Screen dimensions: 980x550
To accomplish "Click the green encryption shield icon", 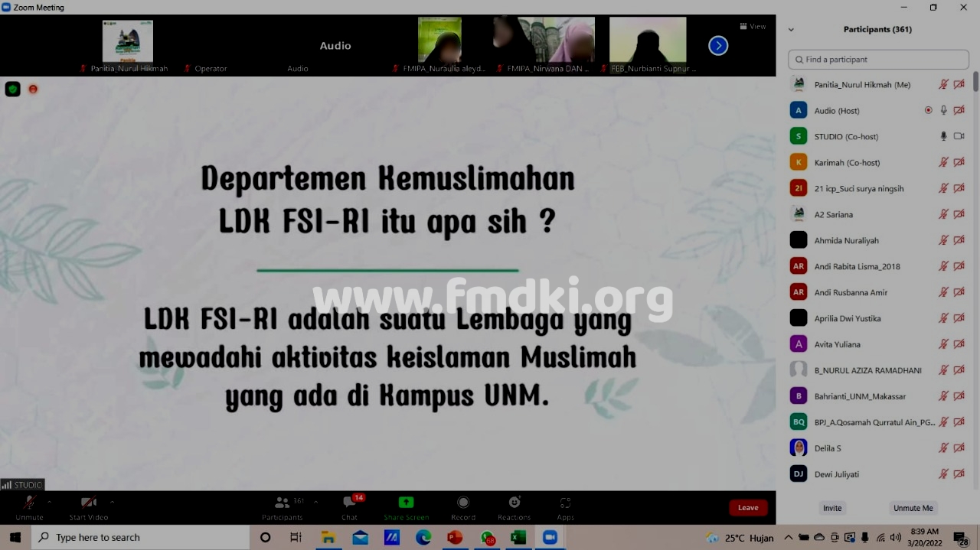I will [x=12, y=89].
